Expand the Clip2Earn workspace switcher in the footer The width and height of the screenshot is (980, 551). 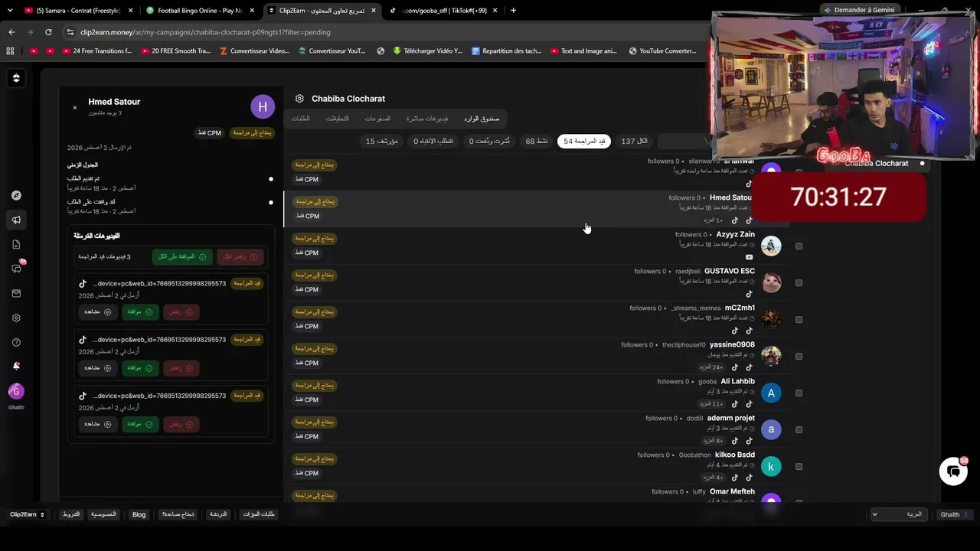[x=27, y=514]
